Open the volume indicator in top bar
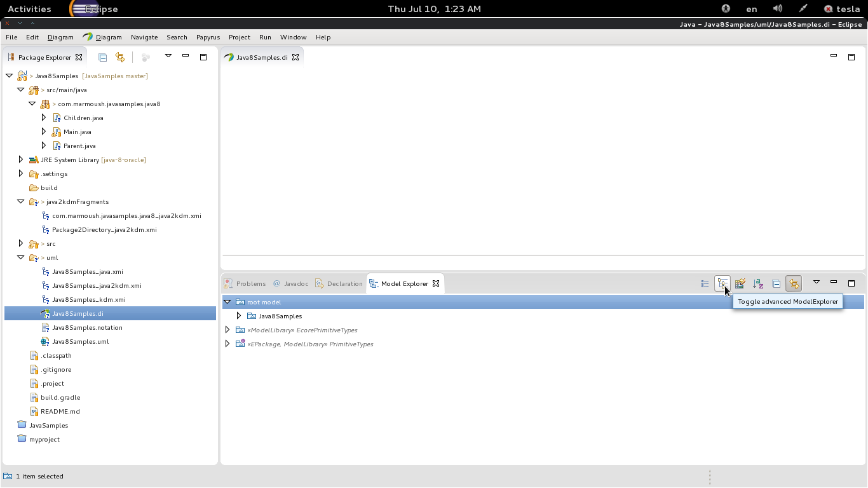The height and width of the screenshot is (488, 868). [x=777, y=9]
